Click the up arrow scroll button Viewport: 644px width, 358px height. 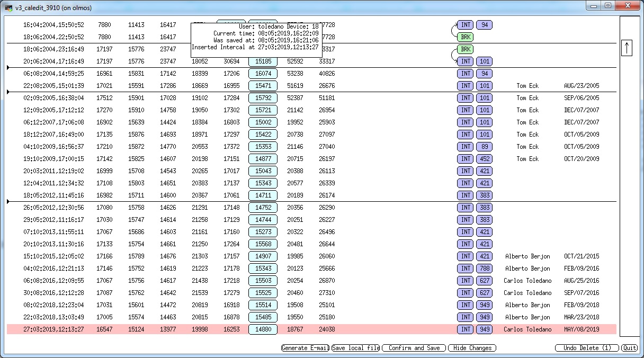pos(627,48)
